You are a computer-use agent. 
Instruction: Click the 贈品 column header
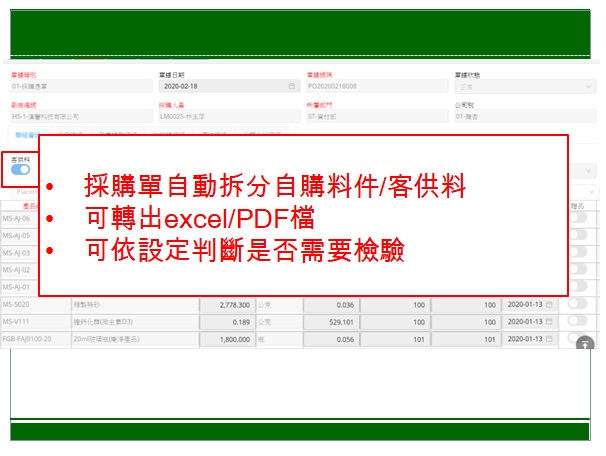pyautogui.click(x=577, y=206)
